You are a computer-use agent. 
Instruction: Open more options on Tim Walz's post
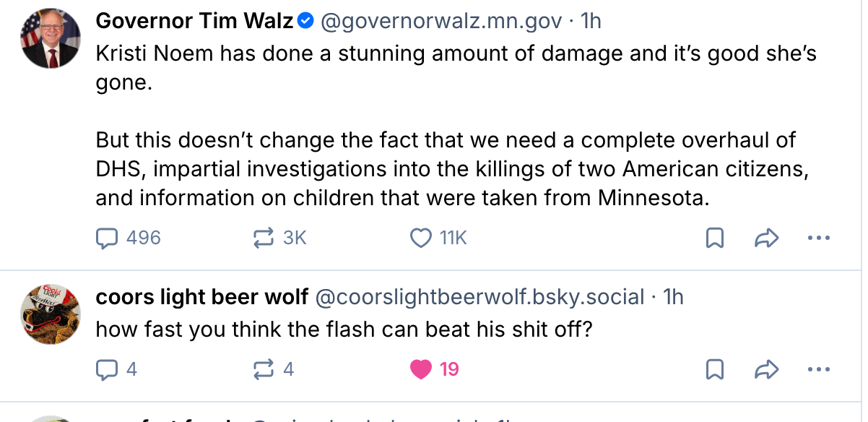pos(818,238)
